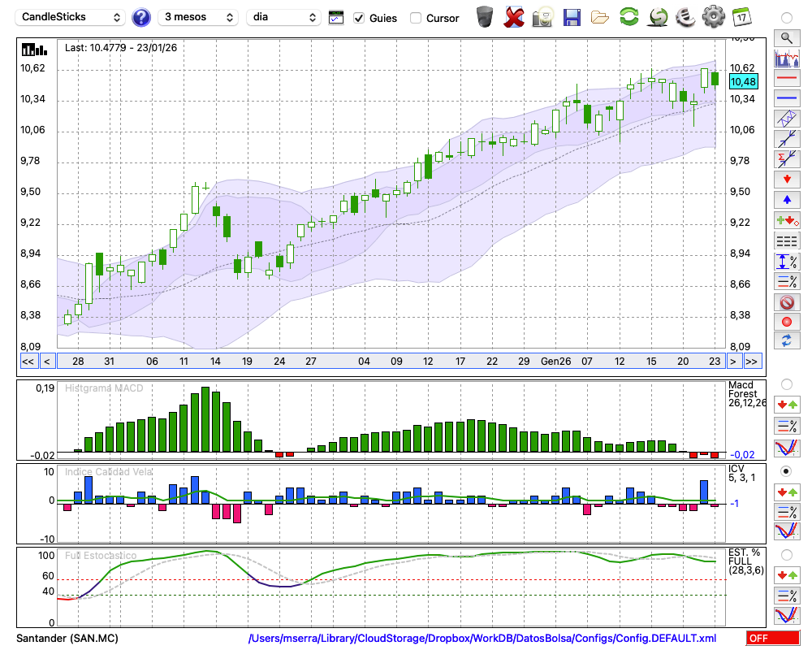Click the blue up arrow marker tool

point(786,199)
